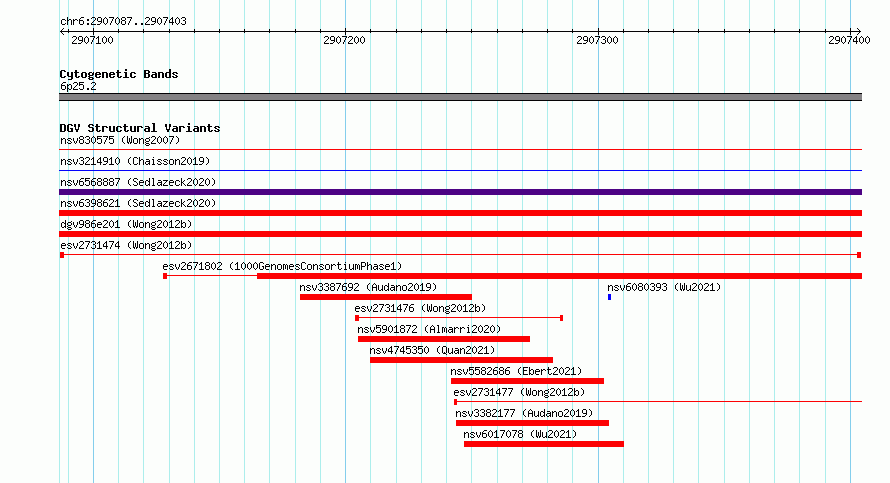The height and width of the screenshot is (483, 890).
Task: Click nsv5582686 (Ebert2021) label
Action: 516,371
